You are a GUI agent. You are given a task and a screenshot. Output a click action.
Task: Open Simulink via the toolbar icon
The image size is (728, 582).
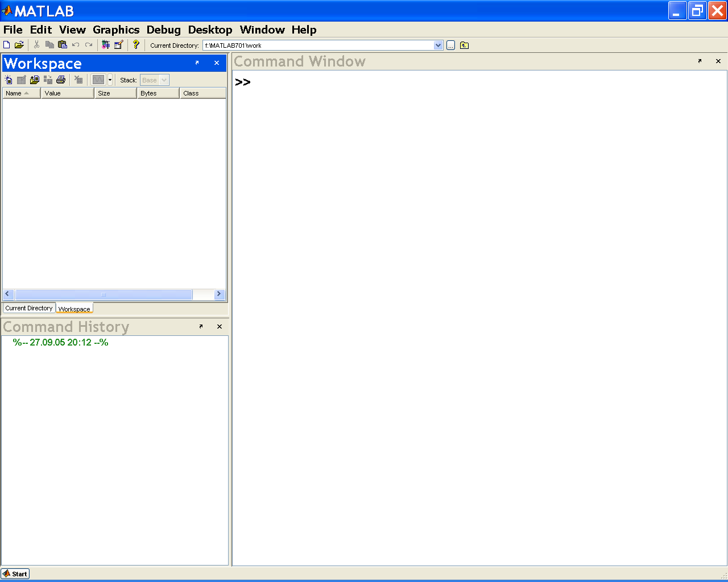click(106, 45)
